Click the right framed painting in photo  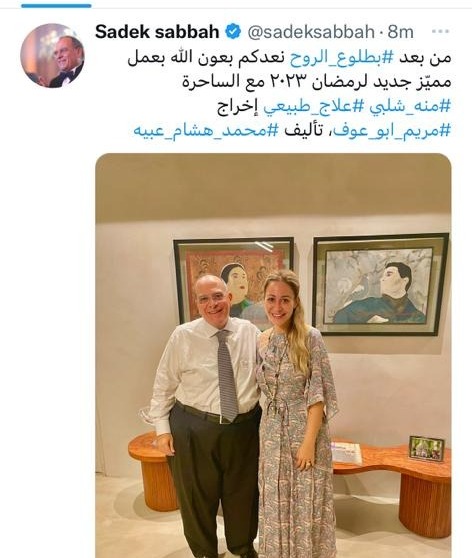click(x=381, y=284)
